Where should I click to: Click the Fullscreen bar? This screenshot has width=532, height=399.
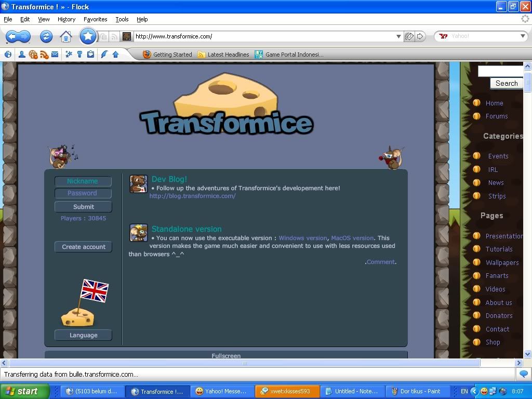pyautogui.click(x=226, y=355)
